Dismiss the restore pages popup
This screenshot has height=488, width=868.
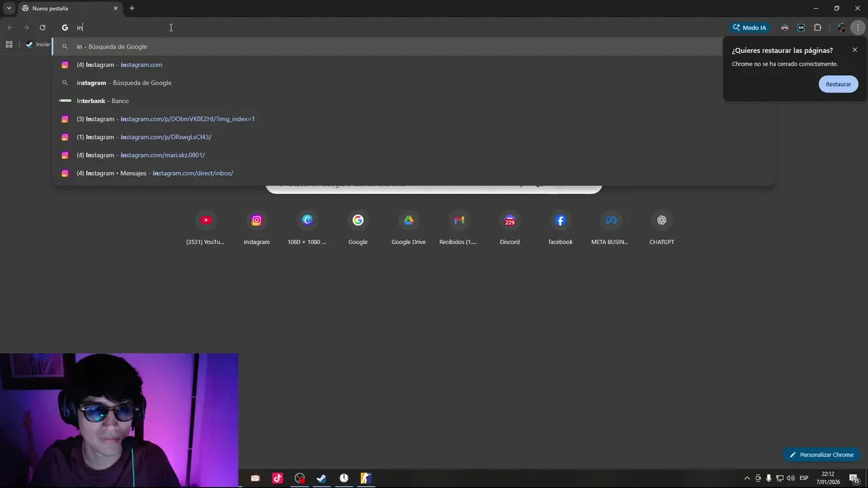click(854, 50)
